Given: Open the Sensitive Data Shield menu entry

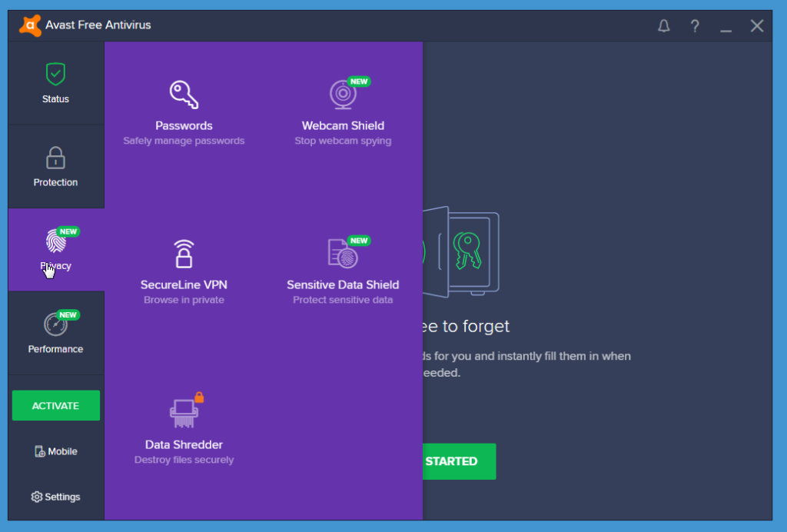Looking at the screenshot, I should (343, 272).
